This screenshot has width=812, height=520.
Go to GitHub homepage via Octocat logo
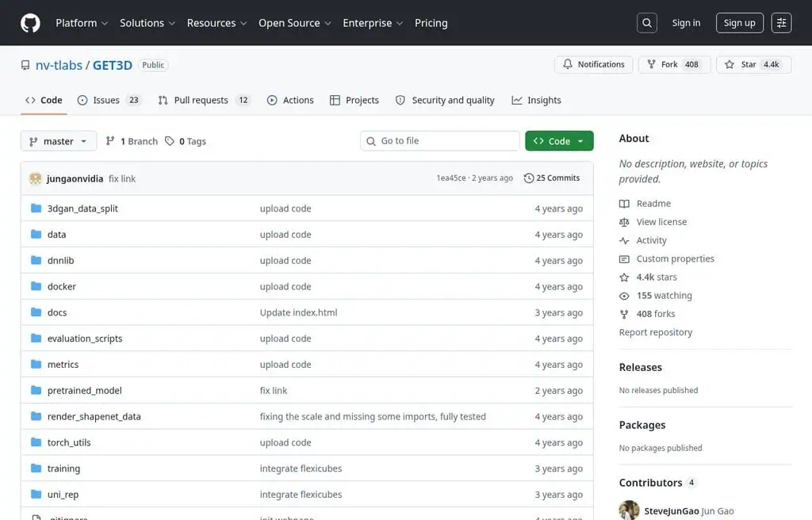coord(30,23)
